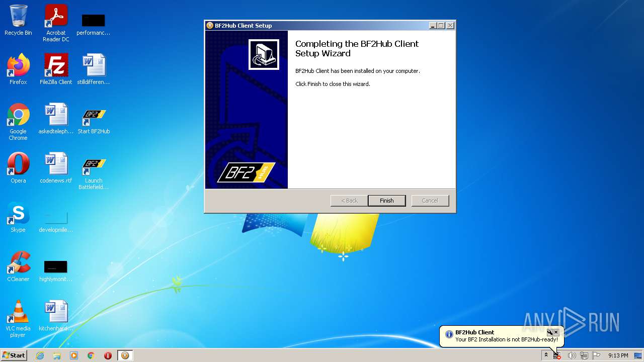
Task: Select the codenews.rtf document icon
Action: (56, 168)
